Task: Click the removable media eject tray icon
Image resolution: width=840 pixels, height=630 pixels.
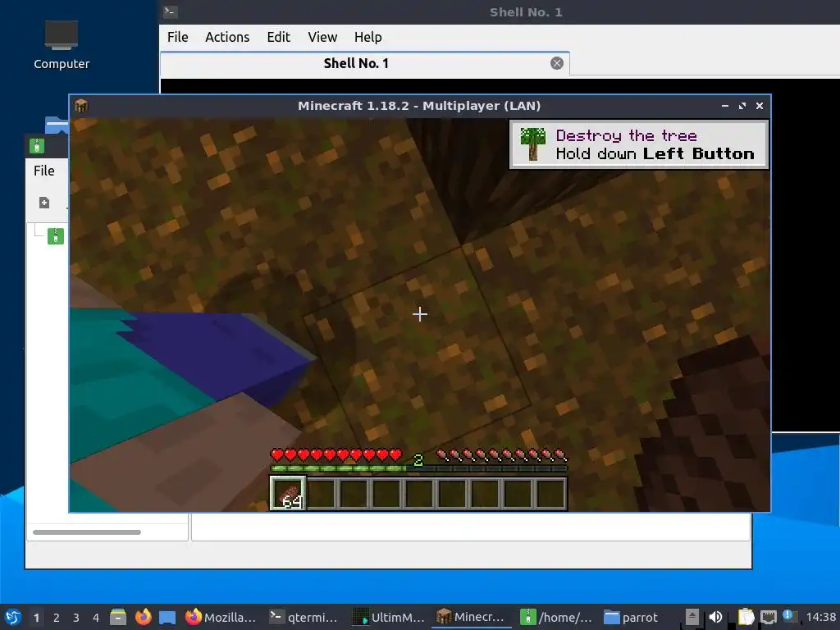Action: (x=692, y=617)
